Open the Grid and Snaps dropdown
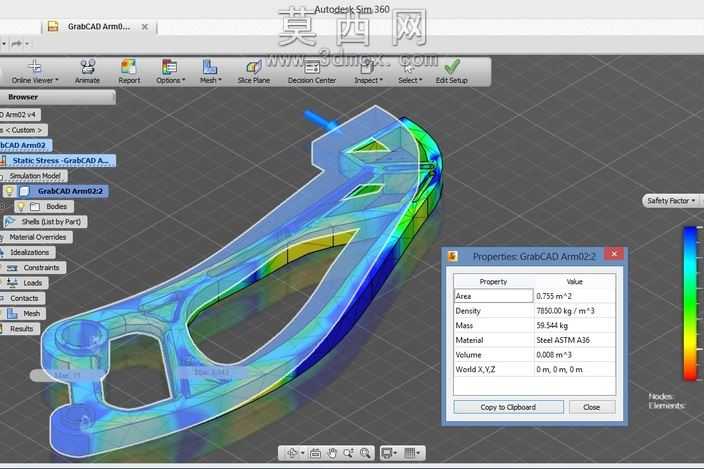 tap(412, 453)
